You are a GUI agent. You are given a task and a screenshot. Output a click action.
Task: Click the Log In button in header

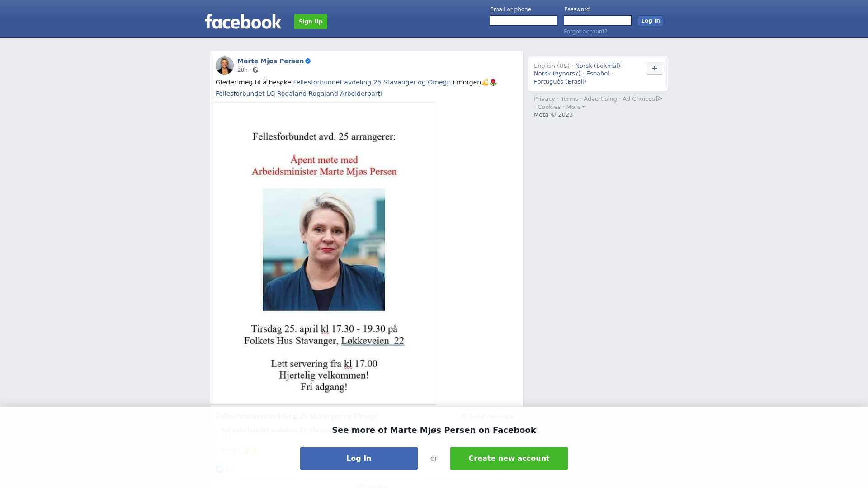[x=651, y=21]
